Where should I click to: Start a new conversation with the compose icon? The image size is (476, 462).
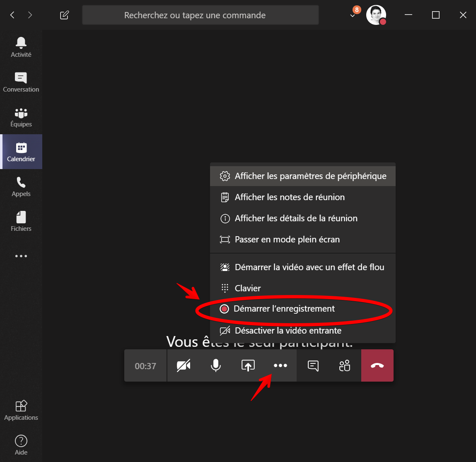[64, 15]
